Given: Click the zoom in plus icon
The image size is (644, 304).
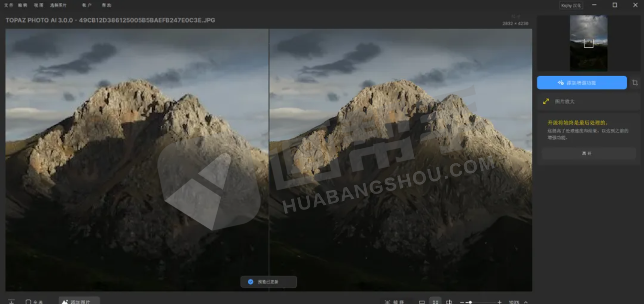Looking at the screenshot, I should (500, 302).
